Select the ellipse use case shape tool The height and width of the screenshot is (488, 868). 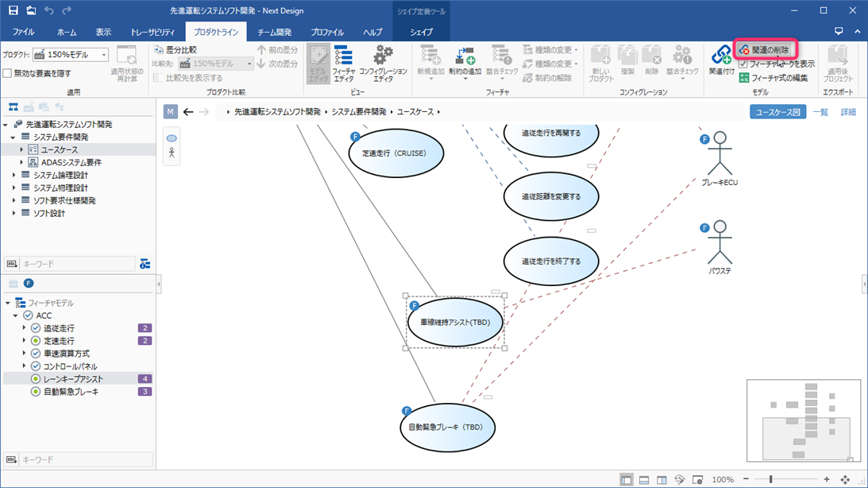pos(172,139)
